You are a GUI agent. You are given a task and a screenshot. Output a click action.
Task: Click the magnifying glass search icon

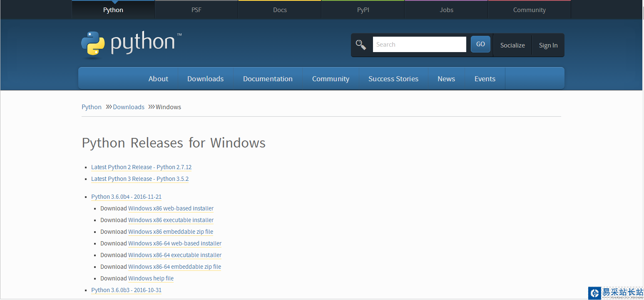(361, 45)
